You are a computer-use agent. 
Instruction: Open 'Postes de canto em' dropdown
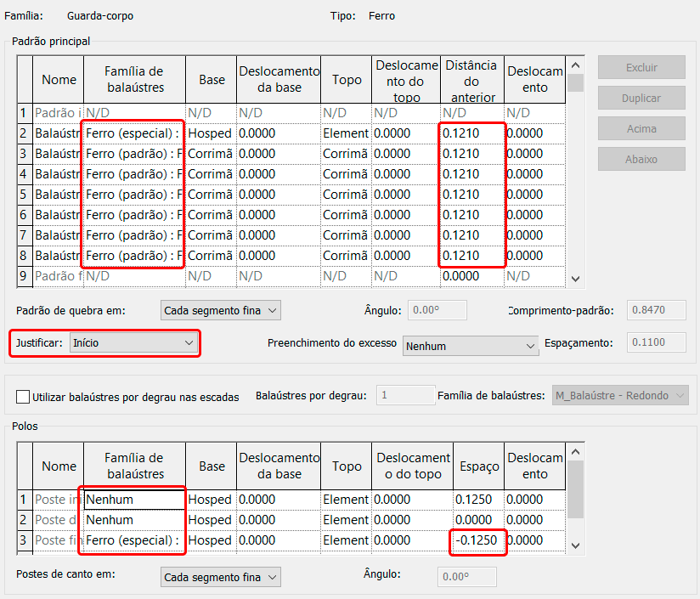point(220,577)
